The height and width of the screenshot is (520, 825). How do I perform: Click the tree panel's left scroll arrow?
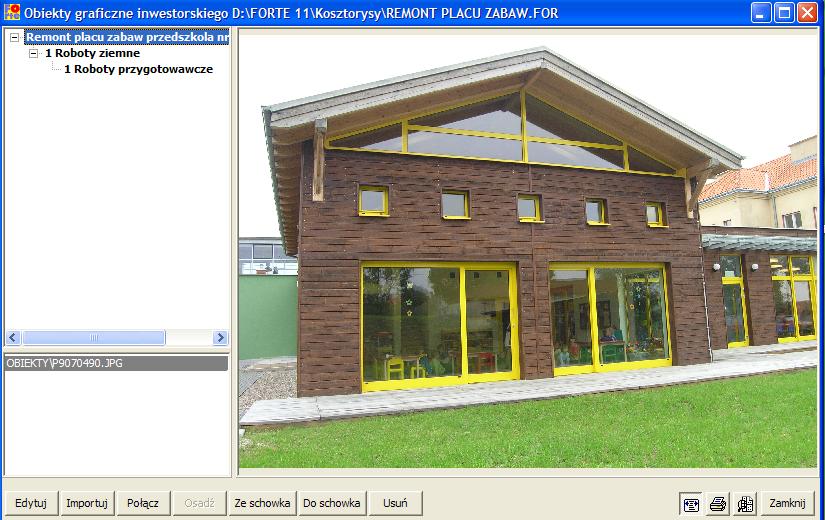14,337
